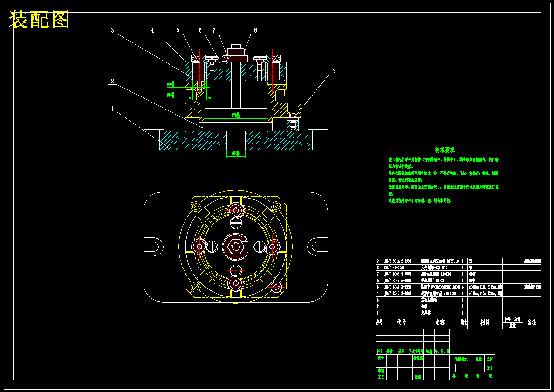Click the 代号 column header
554x392 pixels.
point(401,323)
